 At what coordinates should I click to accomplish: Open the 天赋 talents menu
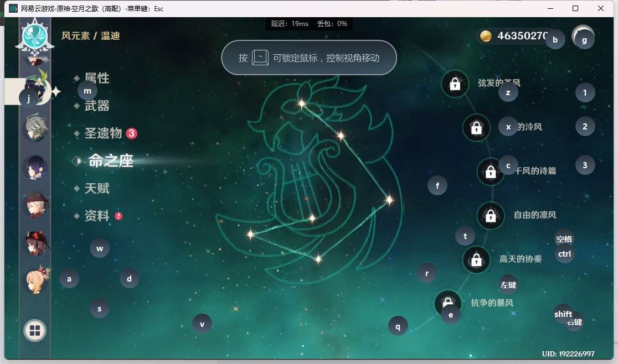tap(97, 188)
